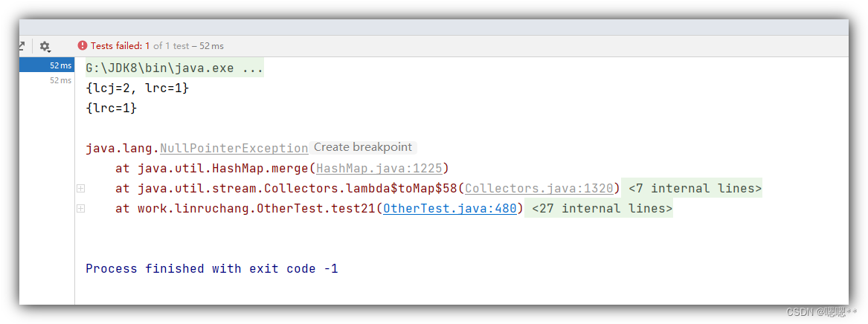Click the Create breakpoint hint button
The width and height of the screenshot is (868, 324).
(x=363, y=147)
